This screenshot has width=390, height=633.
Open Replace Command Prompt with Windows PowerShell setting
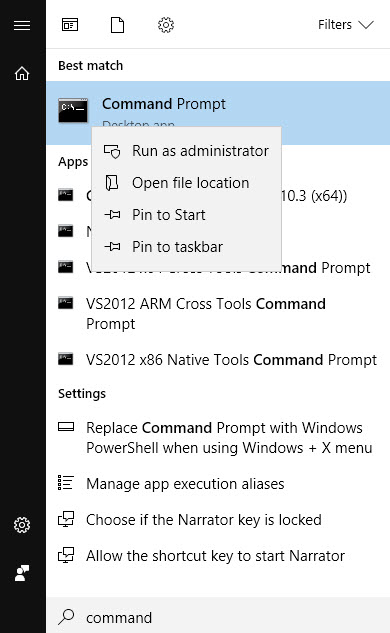(x=218, y=438)
